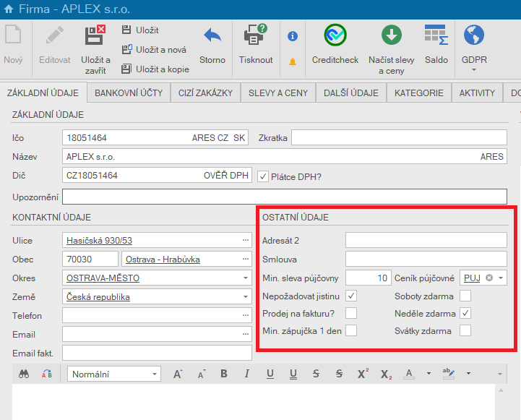Image resolution: width=521 pixels, height=420 pixels.
Task: Toggle Min. zápujčka 1 den checkbox
Action: point(351,330)
